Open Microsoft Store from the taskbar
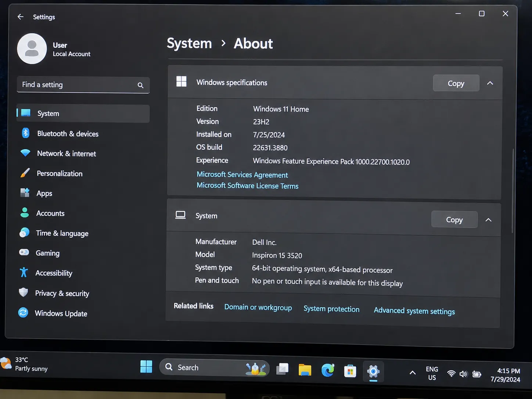Image resolution: width=532 pixels, height=399 pixels. pos(350,371)
